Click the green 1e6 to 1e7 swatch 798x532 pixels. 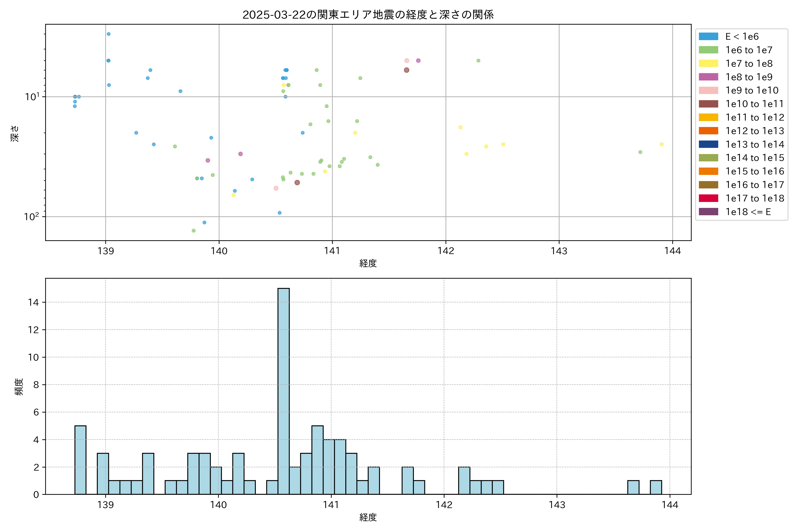[x=708, y=50]
